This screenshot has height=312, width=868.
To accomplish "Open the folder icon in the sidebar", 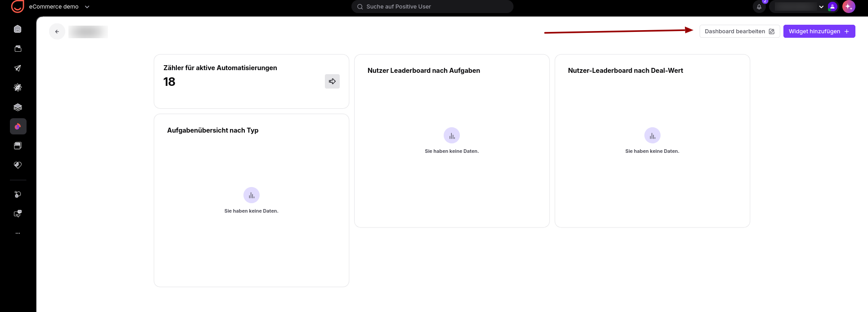I will [x=18, y=49].
